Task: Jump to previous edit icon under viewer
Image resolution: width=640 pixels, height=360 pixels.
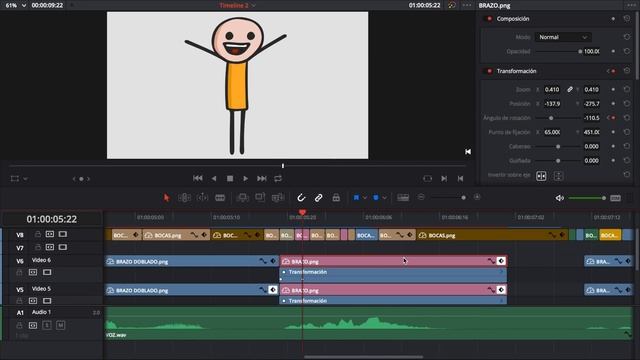Action: click(x=460, y=178)
